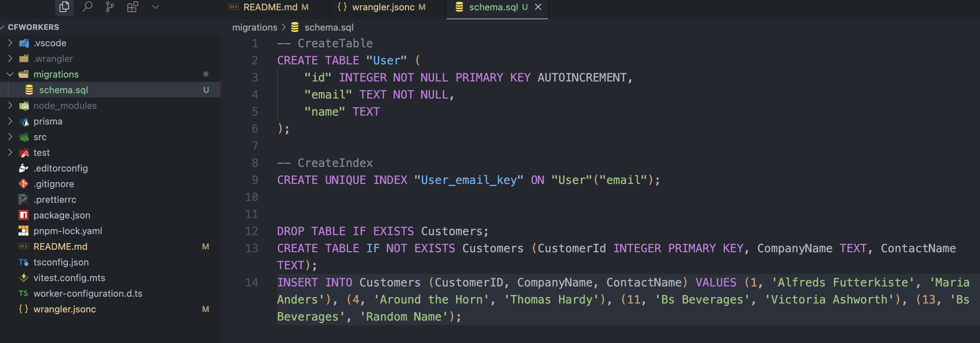
Task: Click the .vscode folder icon
Action: (x=24, y=43)
